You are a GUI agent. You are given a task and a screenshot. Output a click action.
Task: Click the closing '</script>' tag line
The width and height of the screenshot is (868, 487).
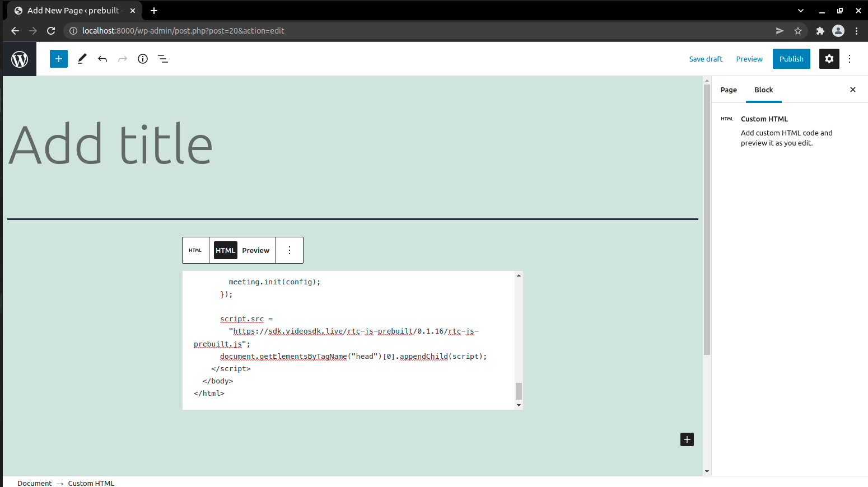[x=231, y=368]
